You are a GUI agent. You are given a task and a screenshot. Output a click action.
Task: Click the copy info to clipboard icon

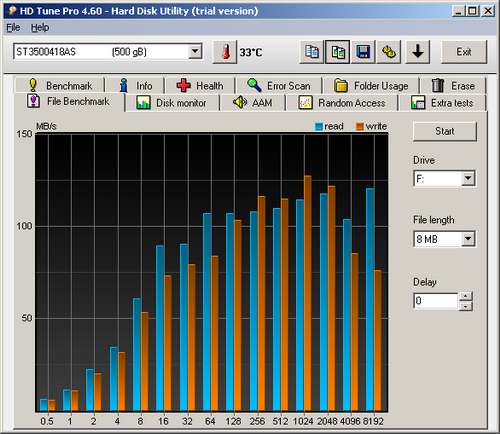[312, 52]
